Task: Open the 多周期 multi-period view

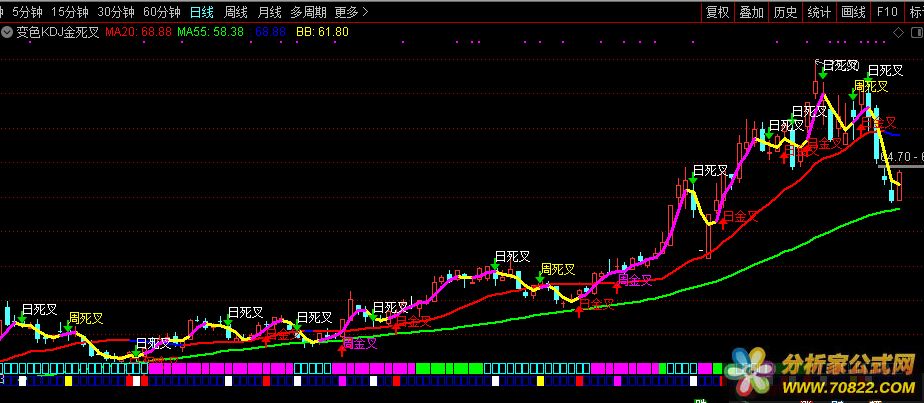Action: (308, 12)
